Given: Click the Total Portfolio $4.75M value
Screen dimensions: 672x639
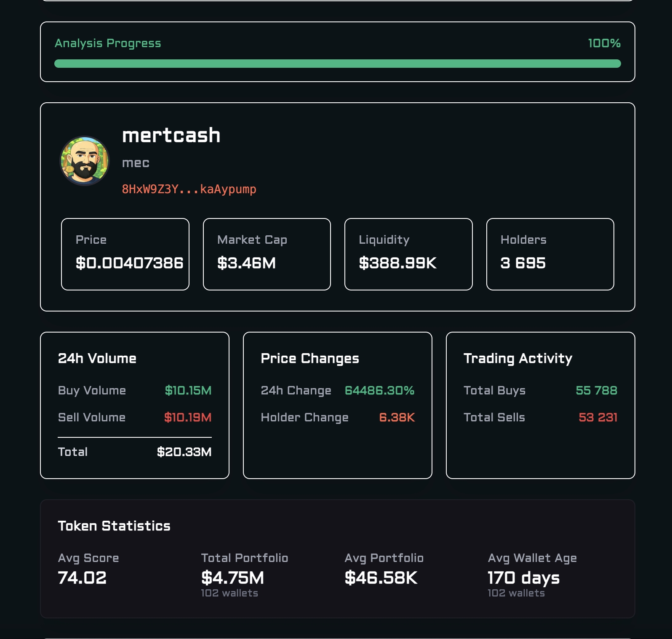Looking at the screenshot, I should click(232, 578).
